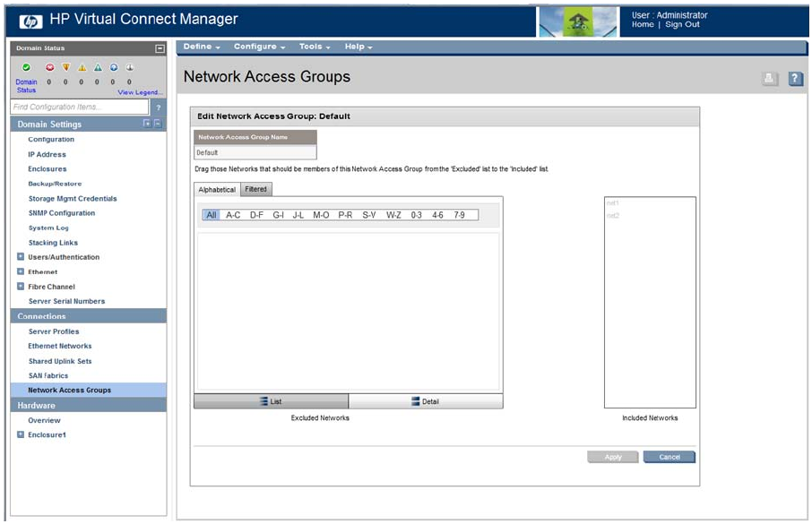Open page help question mark icon
Viewport: 812px width, 524px height.
tap(795, 79)
